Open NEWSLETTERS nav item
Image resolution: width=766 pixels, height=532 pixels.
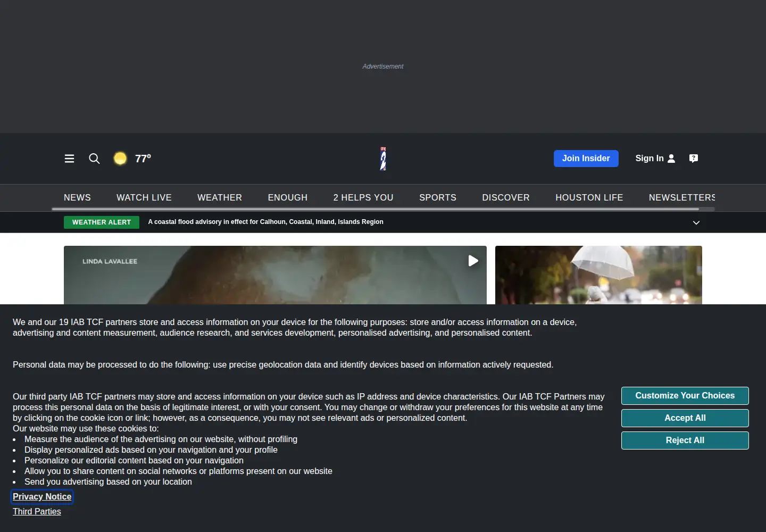pos(682,197)
